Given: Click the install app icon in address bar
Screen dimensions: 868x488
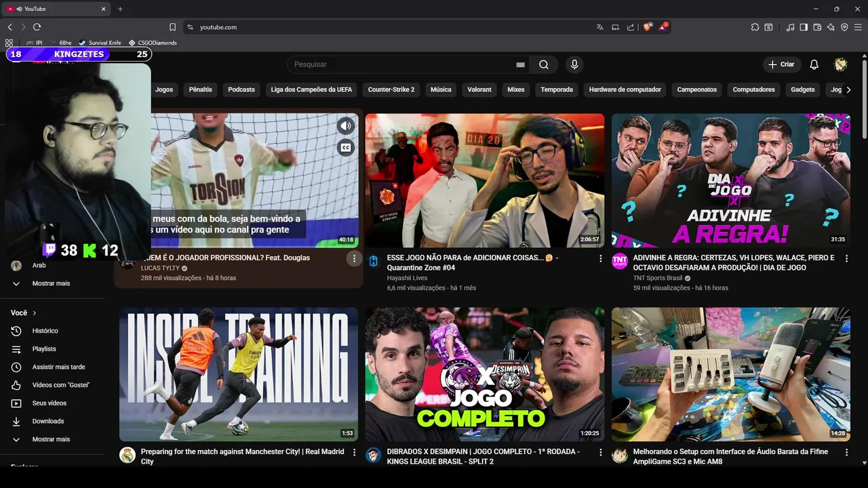Looking at the screenshot, I should [615, 27].
